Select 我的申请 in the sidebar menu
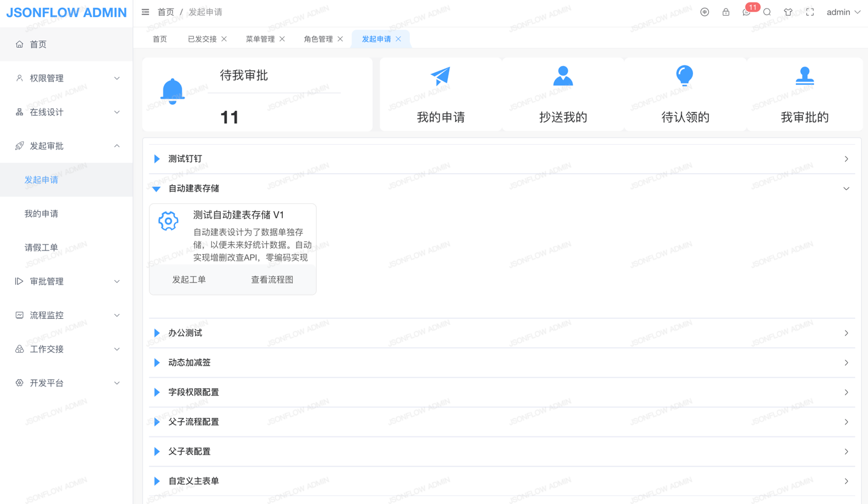The width and height of the screenshot is (868, 504). click(x=41, y=214)
